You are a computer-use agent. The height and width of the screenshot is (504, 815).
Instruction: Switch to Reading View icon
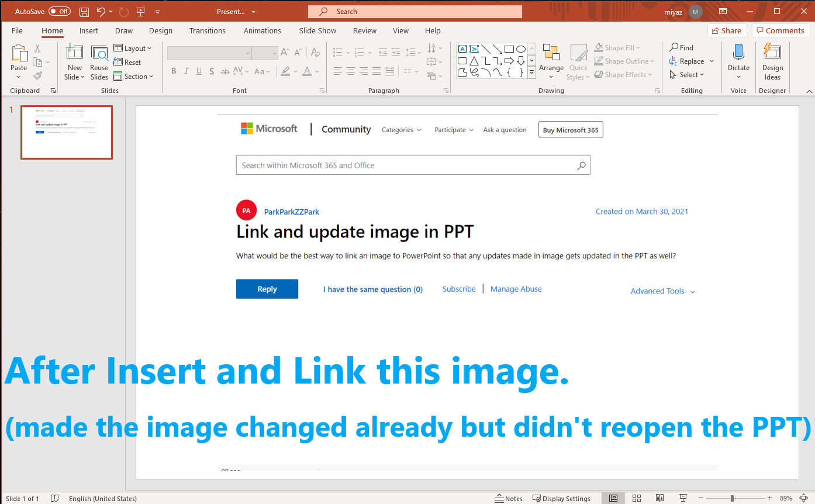(x=659, y=499)
